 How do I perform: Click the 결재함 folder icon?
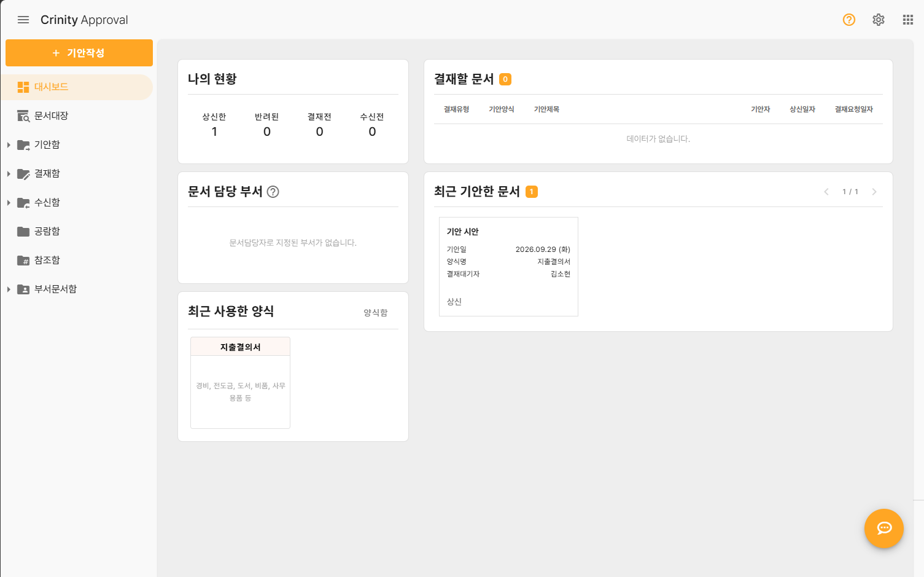23,174
